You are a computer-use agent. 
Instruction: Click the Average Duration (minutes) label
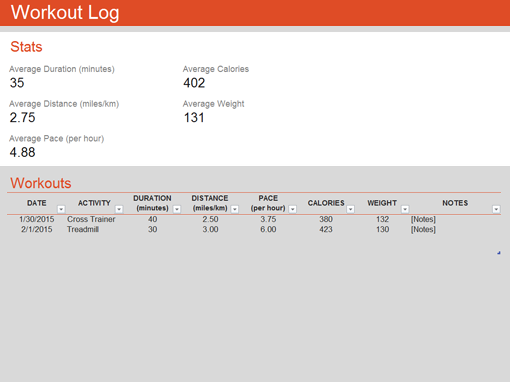(62, 69)
